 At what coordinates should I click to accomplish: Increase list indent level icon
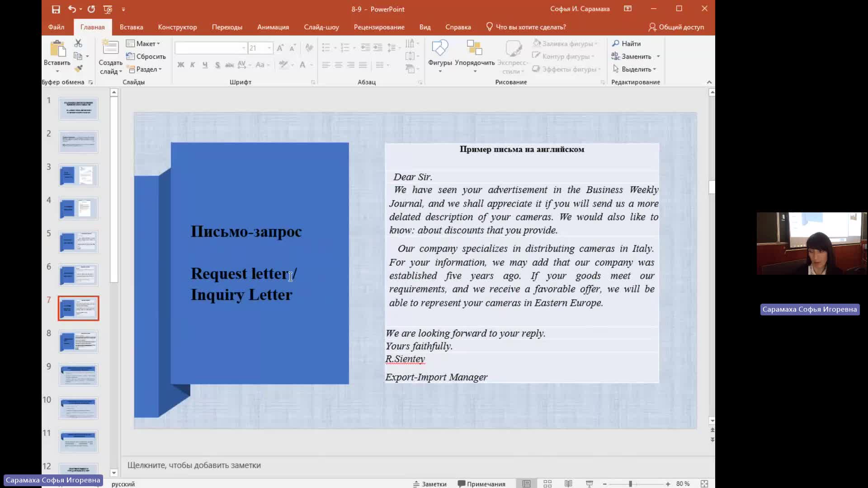tap(378, 47)
